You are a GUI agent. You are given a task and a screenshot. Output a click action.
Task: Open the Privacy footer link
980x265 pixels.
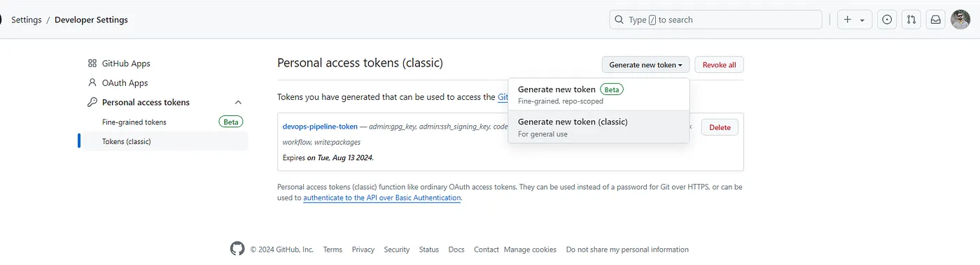coord(363,250)
